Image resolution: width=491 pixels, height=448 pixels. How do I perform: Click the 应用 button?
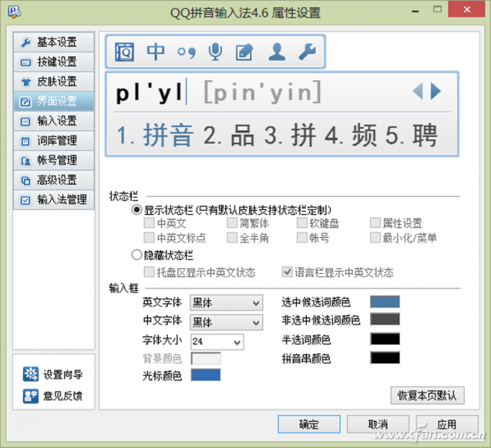447,424
